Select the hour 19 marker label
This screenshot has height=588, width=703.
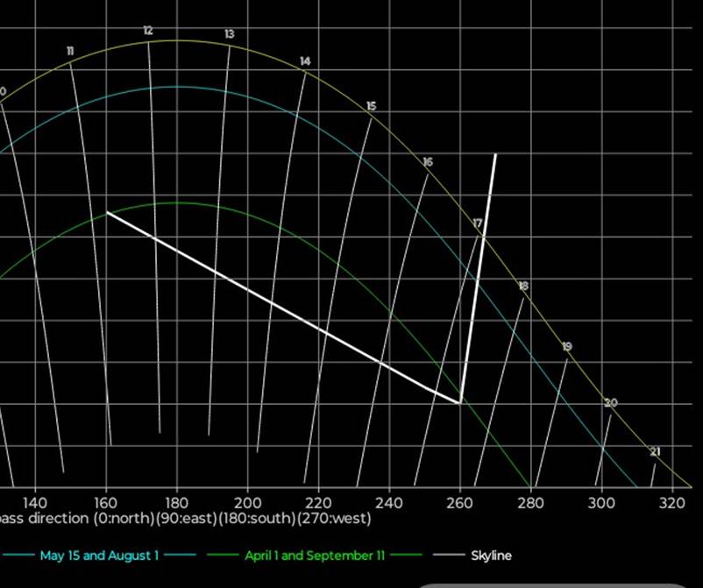pos(567,347)
